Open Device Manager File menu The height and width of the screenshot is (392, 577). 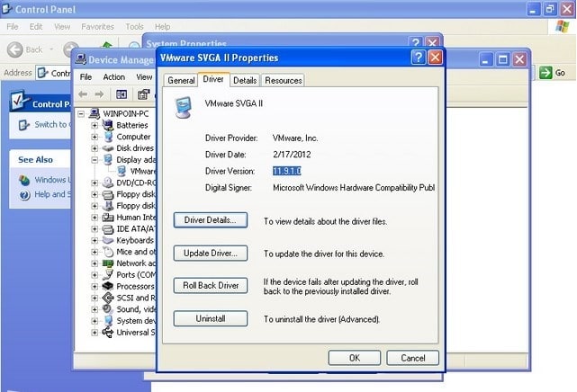point(86,77)
